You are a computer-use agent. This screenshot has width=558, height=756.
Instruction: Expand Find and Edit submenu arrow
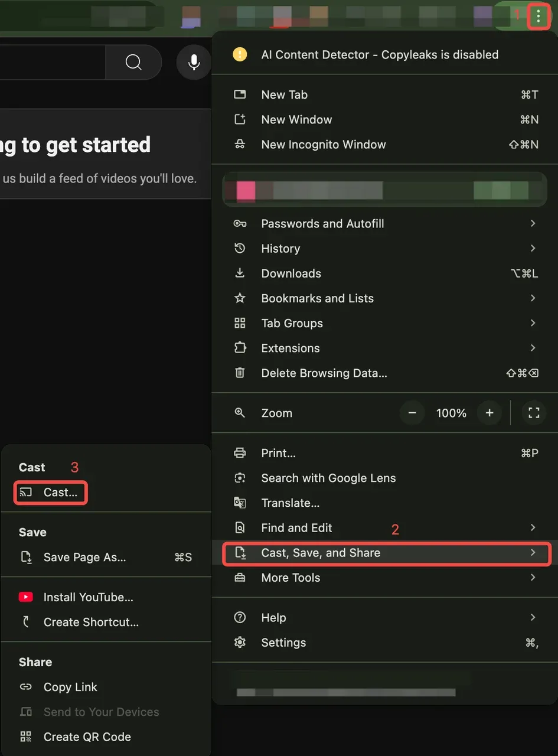533,527
